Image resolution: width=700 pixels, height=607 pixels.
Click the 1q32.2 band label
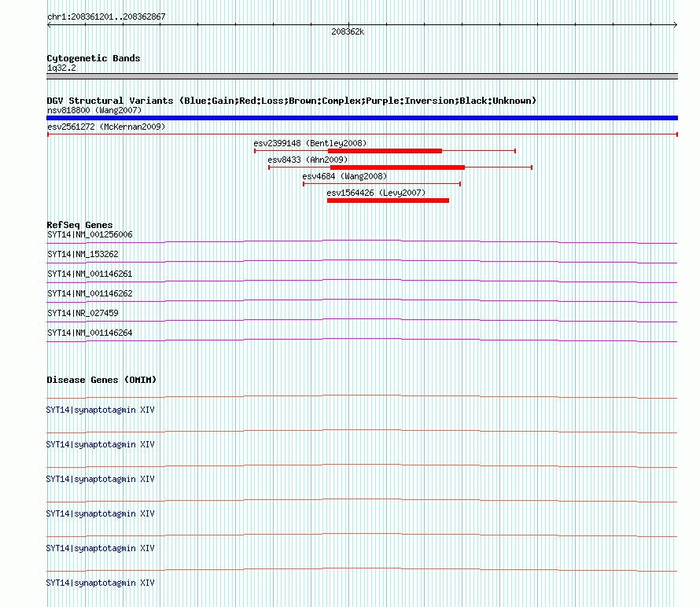coord(61,68)
